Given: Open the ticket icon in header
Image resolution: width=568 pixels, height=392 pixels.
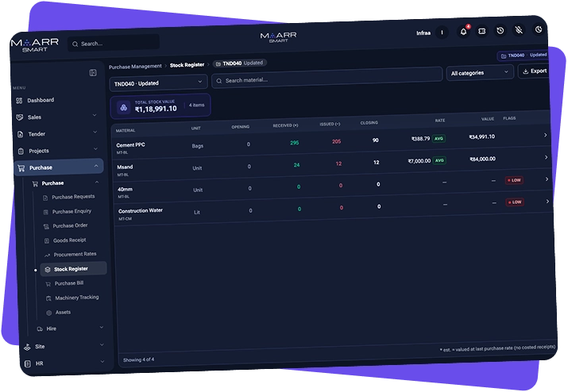Looking at the screenshot, I should (481, 31).
